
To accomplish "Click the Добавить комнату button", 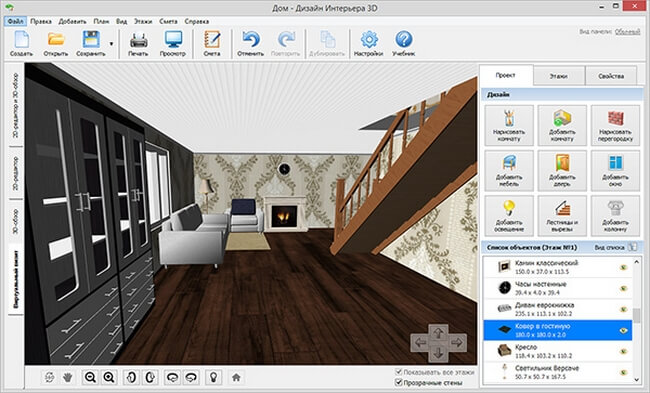I will 562,125.
